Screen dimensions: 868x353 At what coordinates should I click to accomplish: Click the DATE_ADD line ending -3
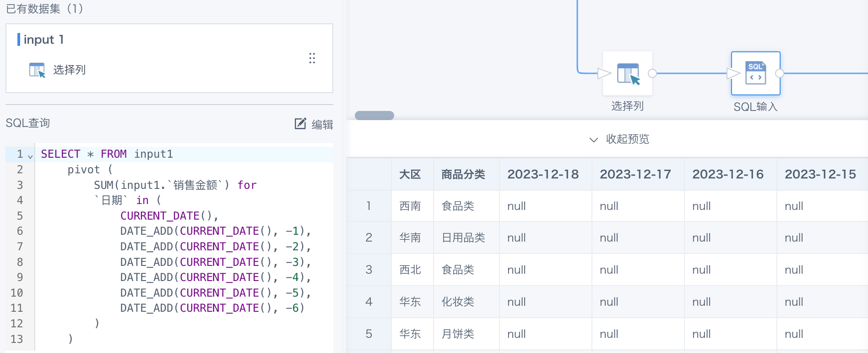pyautogui.click(x=216, y=262)
